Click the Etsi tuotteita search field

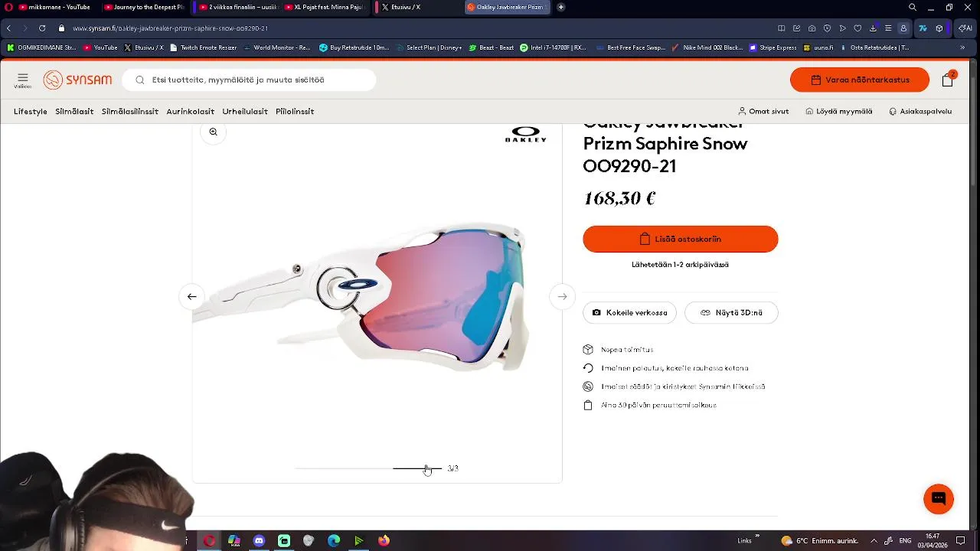click(x=249, y=80)
